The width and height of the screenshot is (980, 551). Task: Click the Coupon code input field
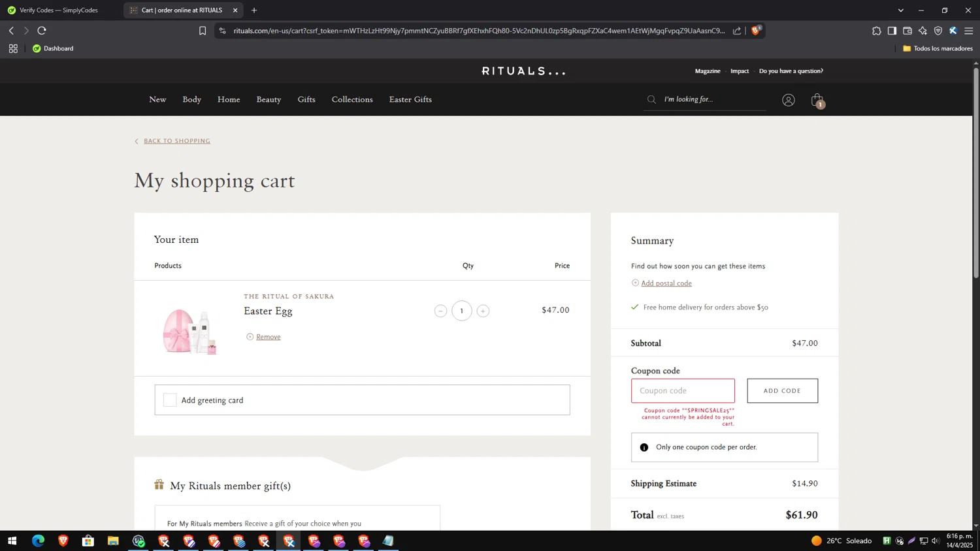coord(683,390)
